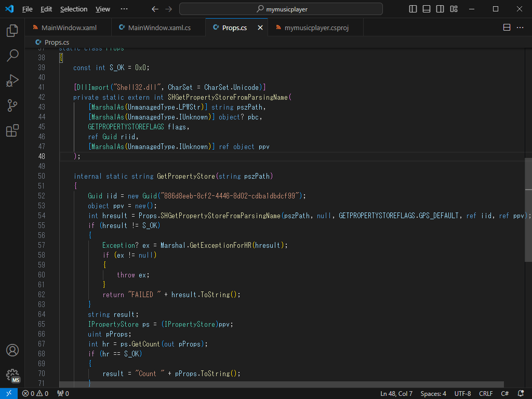Click line number 54 in gutter
Screen dimensions: 532x399
(42, 216)
